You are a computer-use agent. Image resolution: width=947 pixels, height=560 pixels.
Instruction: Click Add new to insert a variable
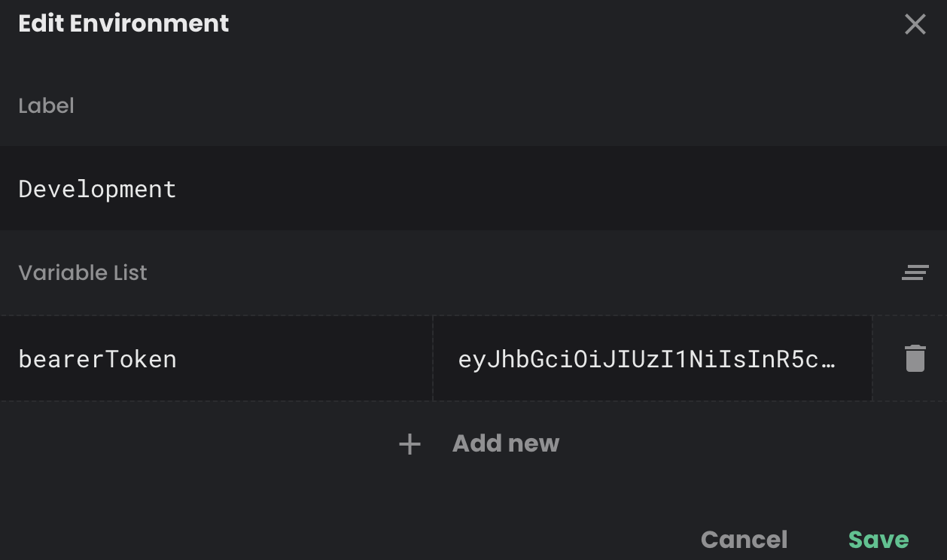[x=505, y=443]
